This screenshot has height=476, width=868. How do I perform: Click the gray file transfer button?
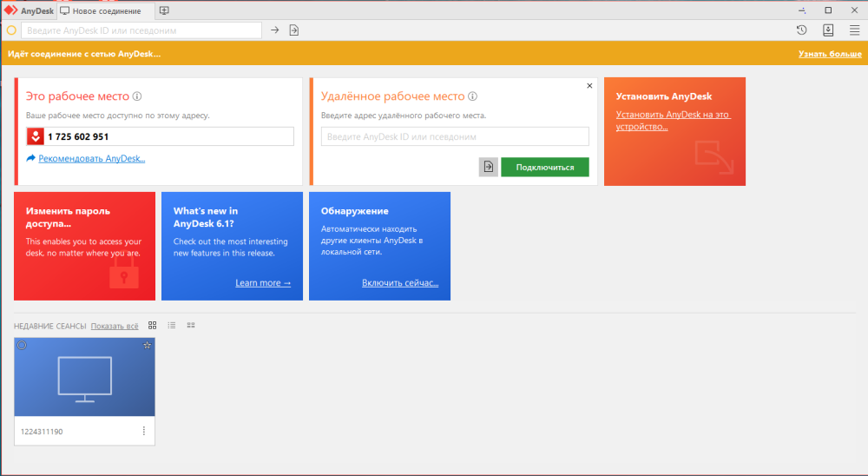coord(488,167)
